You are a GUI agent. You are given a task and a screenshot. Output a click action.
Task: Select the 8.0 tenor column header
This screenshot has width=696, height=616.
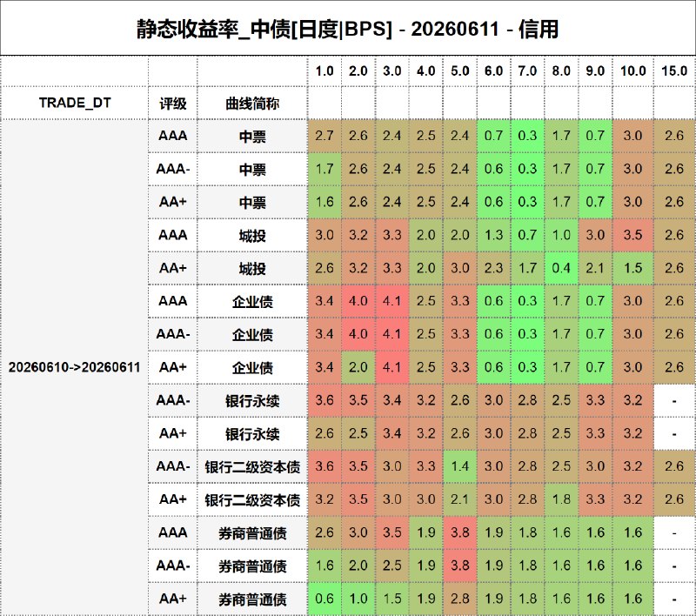tap(561, 71)
